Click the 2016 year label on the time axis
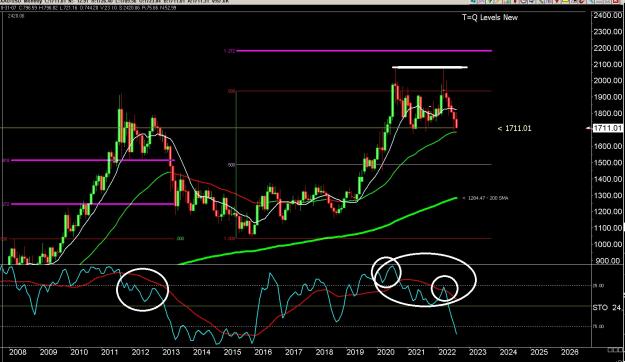Image resolution: width=625 pixels, height=362 pixels. [263, 352]
